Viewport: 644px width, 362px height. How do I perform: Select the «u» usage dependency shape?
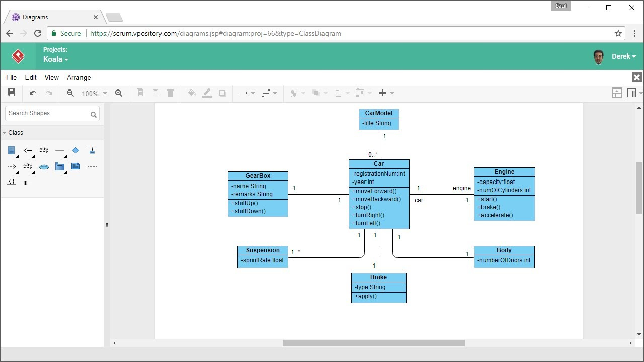coord(44,150)
